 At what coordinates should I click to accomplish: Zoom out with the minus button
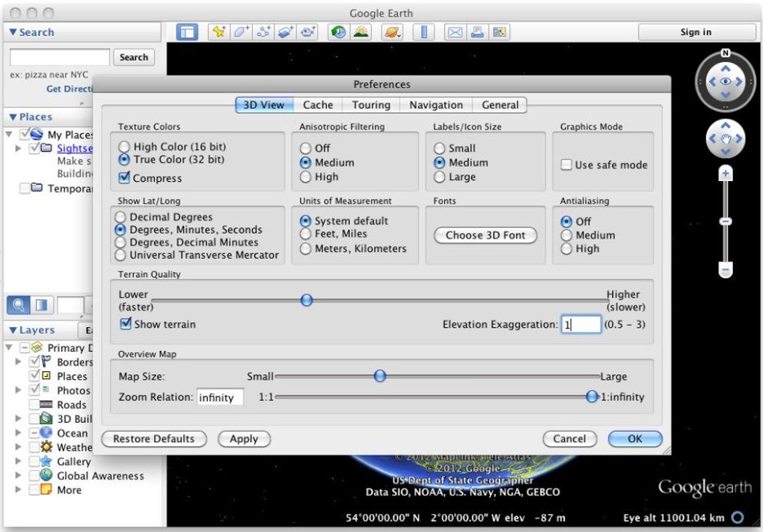coord(726,269)
